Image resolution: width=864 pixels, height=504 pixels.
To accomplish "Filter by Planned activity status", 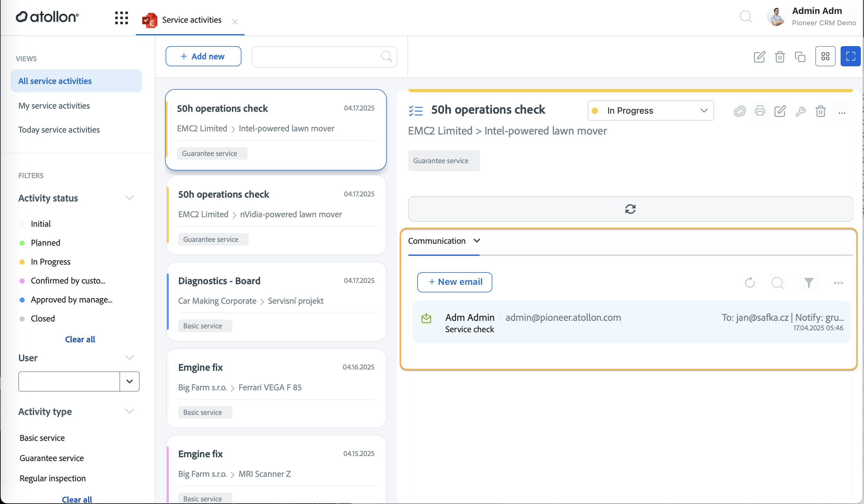I will coord(45,243).
